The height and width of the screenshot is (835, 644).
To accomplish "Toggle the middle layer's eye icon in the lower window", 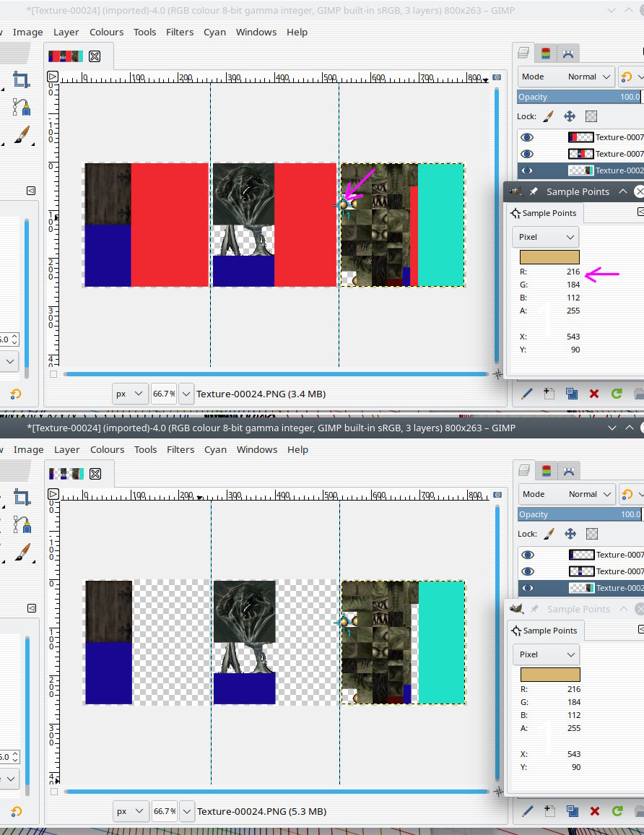I will [x=528, y=571].
